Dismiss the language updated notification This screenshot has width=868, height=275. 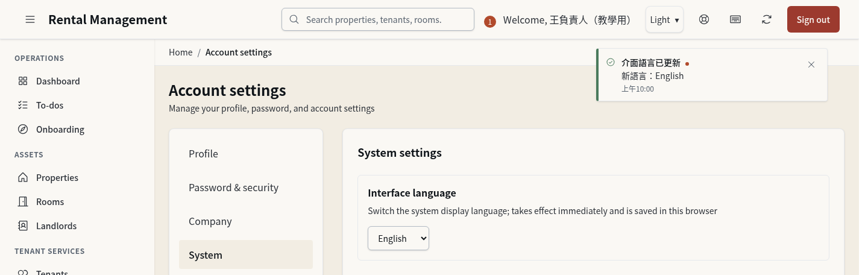point(811,65)
